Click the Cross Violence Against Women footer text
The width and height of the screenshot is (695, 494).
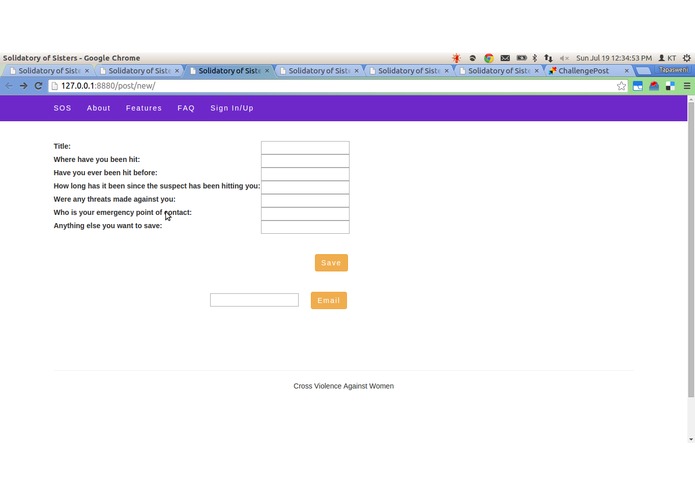(x=344, y=386)
